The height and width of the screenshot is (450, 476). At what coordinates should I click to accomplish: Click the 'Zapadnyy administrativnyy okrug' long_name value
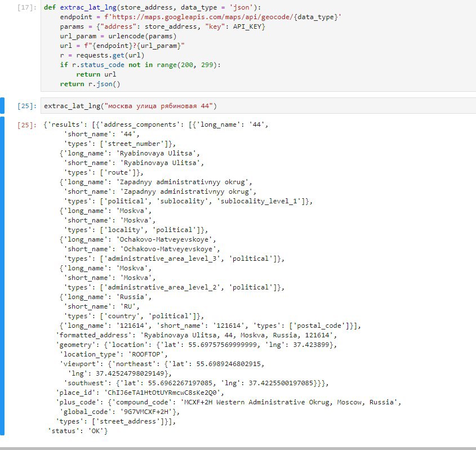pyautogui.click(x=182, y=182)
